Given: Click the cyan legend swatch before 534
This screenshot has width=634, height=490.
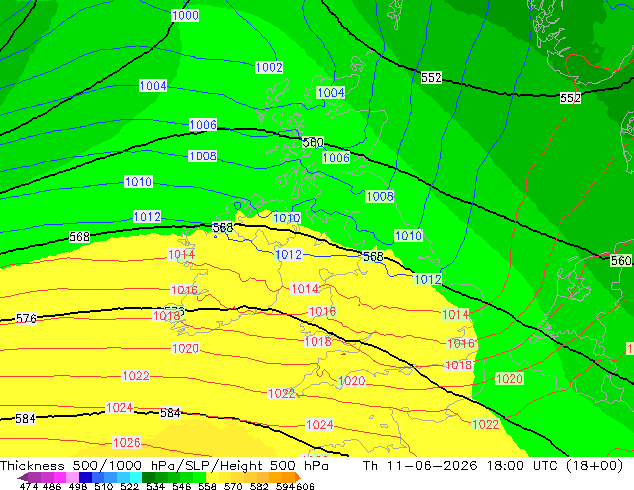Looking at the screenshot, I should pyautogui.click(x=136, y=477).
